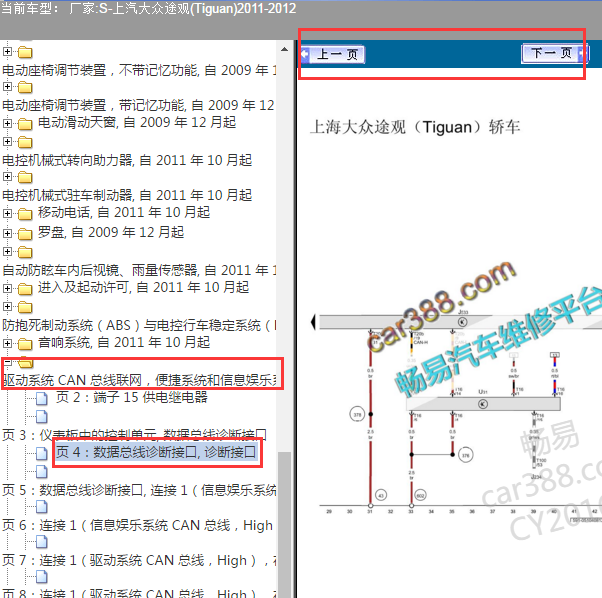Expand 自动防眩车内后视镜 folder node
The width and height of the screenshot is (602, 598).
coord(7,251)
